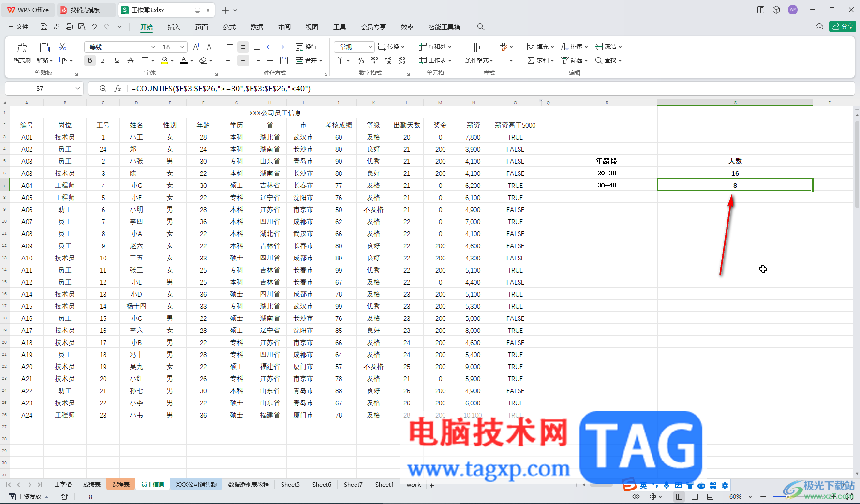Click the Paste (粘贴) clipboard icon

(x=44, y=47)
